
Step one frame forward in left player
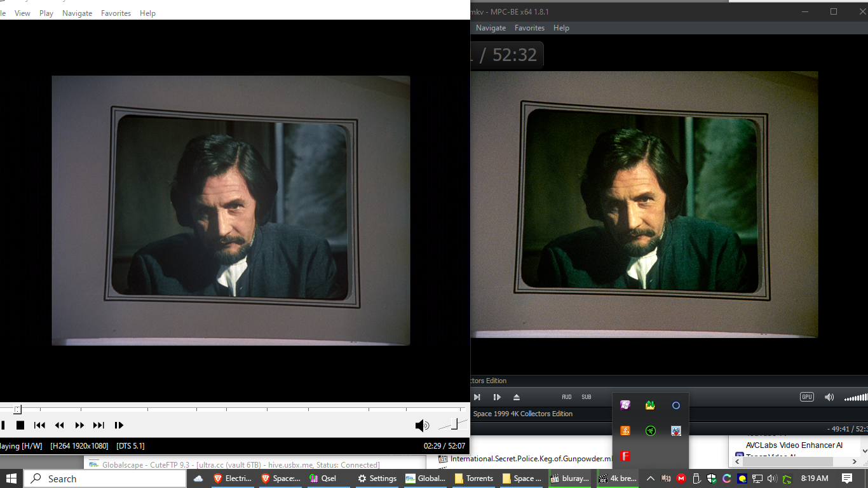tap(119, 425)
